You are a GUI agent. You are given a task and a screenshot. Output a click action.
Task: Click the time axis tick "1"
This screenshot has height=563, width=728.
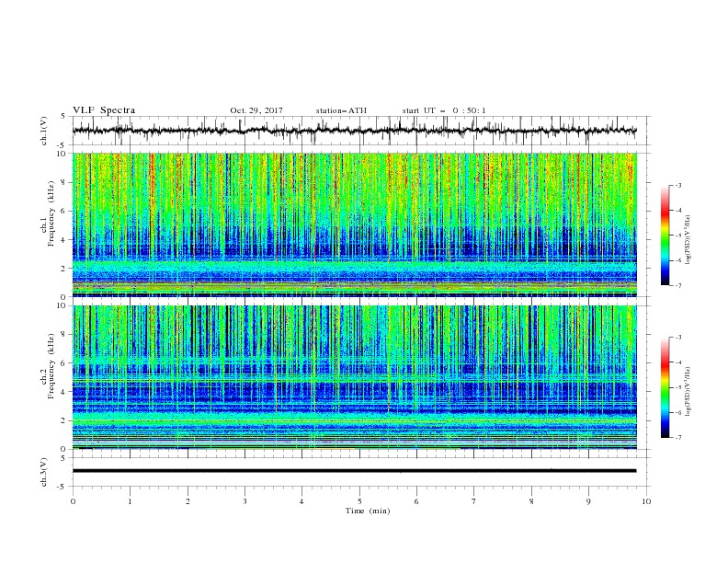[x=130, y=501]
